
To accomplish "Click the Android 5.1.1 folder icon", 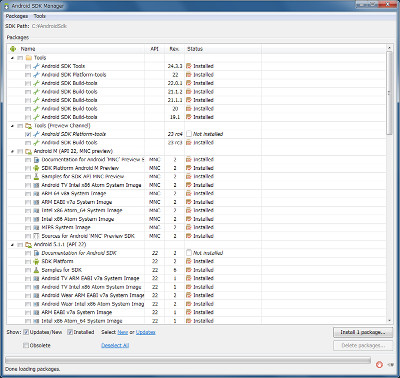I will click(x=29, y=245).
